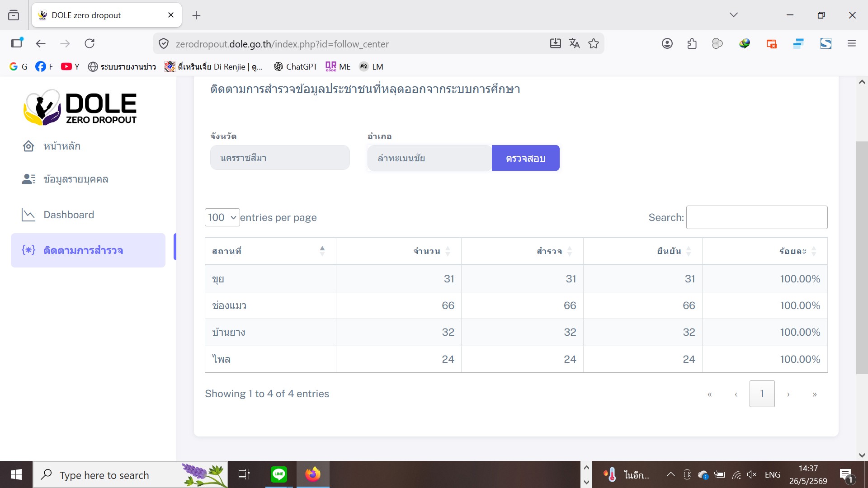The image size is (868, 488).
Task: Click the download page icon in address bar
Action: coord(555,43)
